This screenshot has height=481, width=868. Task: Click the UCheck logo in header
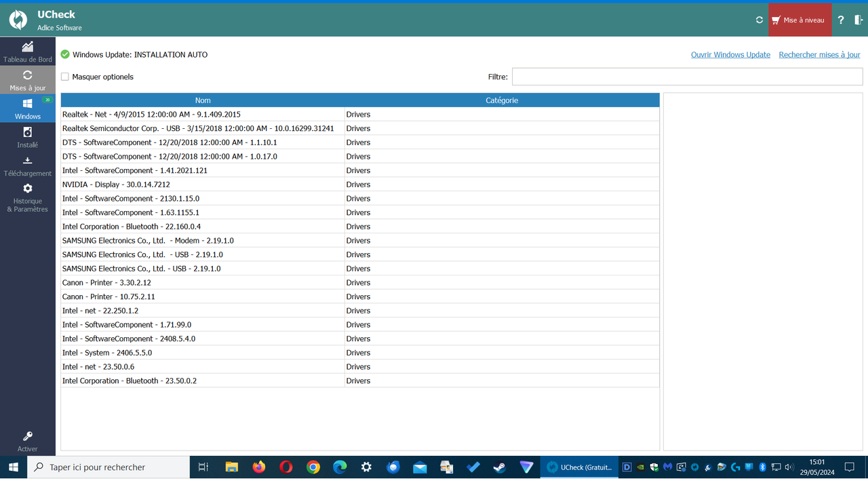tap(18, 20)
